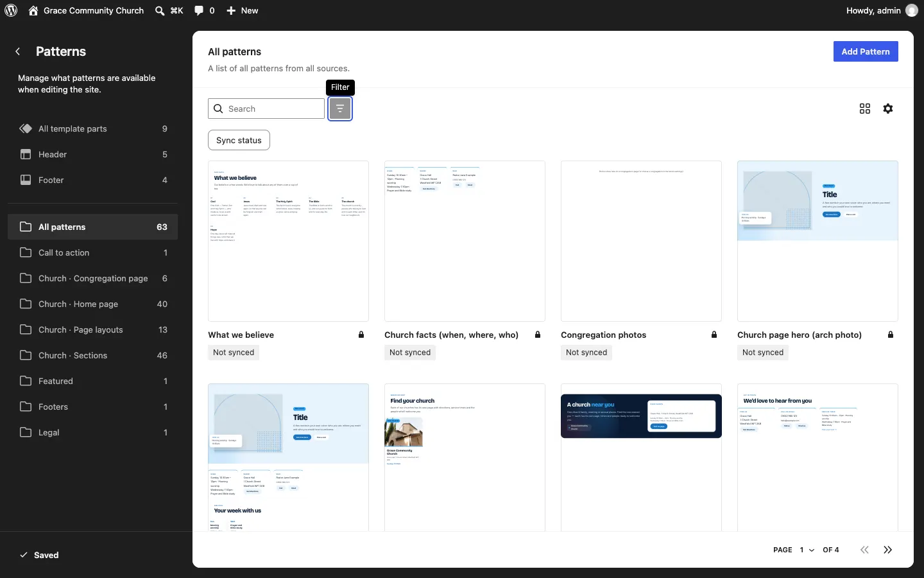924x578 pixels.
Task: Open the comments bubble icon
Action: point(199,10)
